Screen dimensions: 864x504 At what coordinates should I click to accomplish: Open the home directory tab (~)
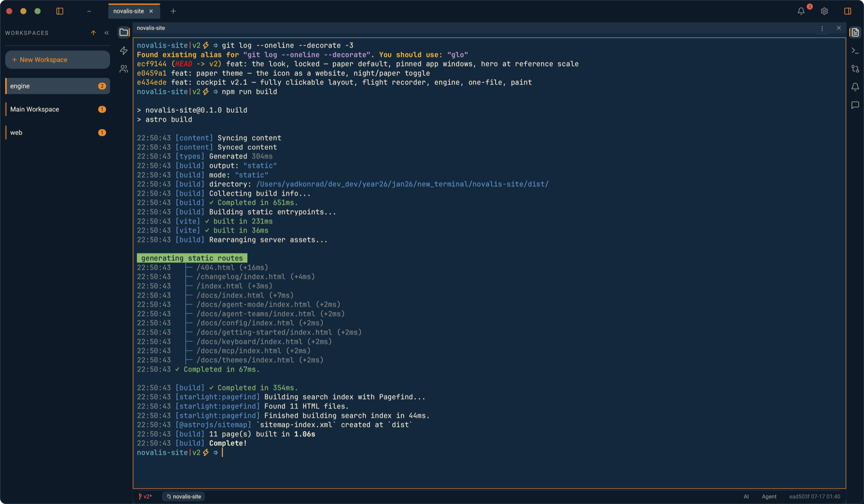coord(89,11)
